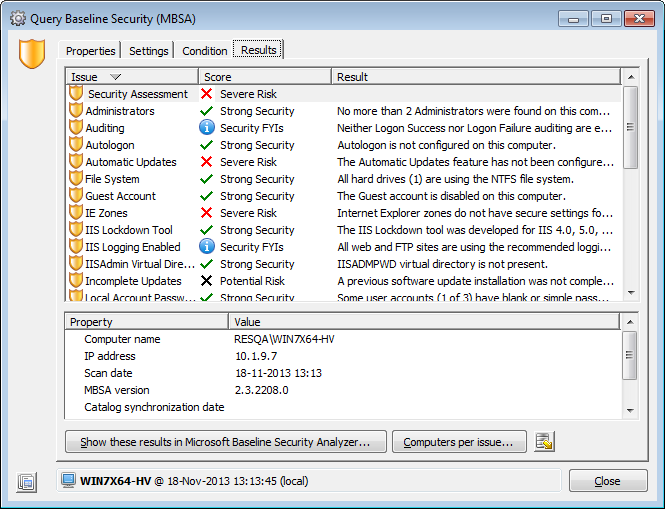The width and height of the screenshot is (665, 509).
Task: Switch to the Properties tab
Action: point(90,51)
